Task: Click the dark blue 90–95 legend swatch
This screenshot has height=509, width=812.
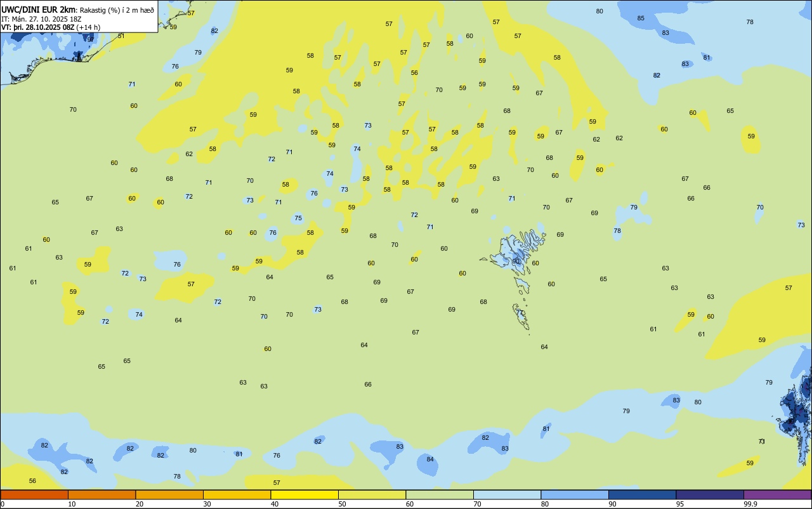Action: coord(642,494)
